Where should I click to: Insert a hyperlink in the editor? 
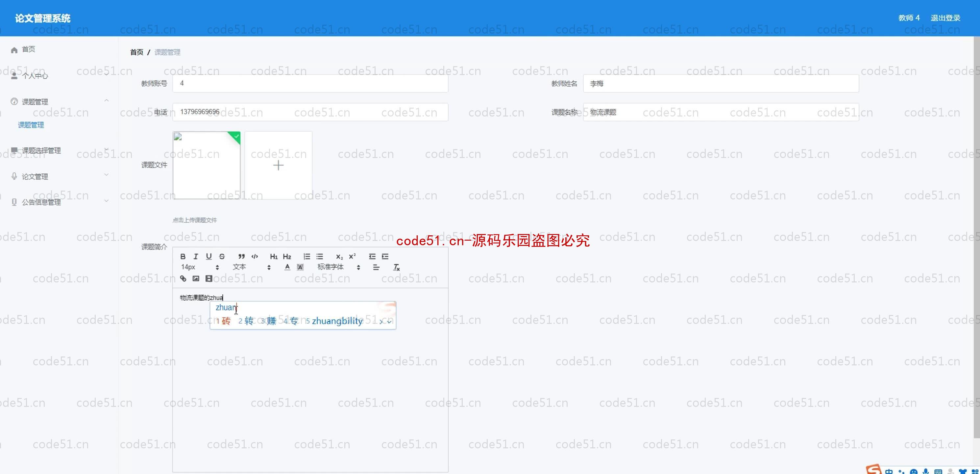click(183, 278)
